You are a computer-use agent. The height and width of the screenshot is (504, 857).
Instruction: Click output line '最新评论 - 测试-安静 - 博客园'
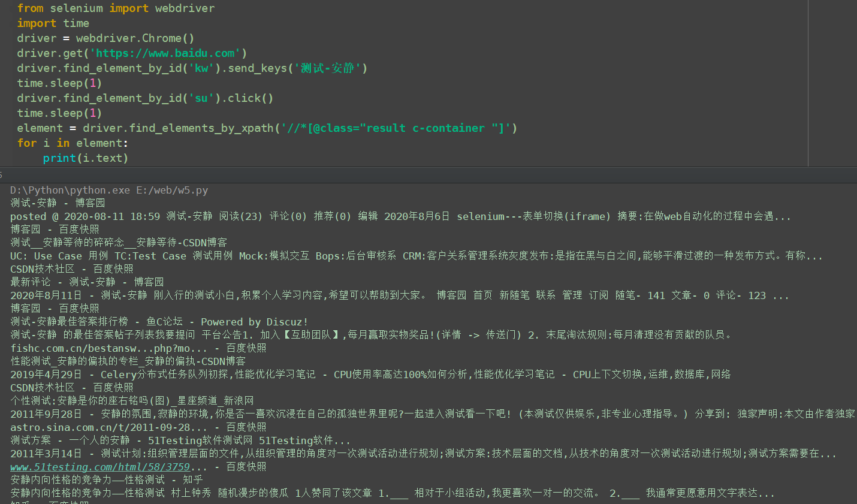coord(87,282)
